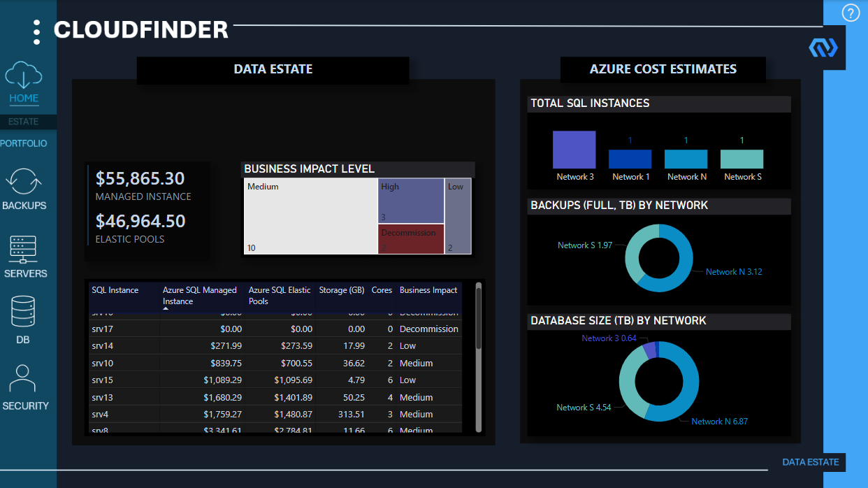868x488 pixels.
Task: Click the Network N 3.12 backups label
Action: (734, 272)
